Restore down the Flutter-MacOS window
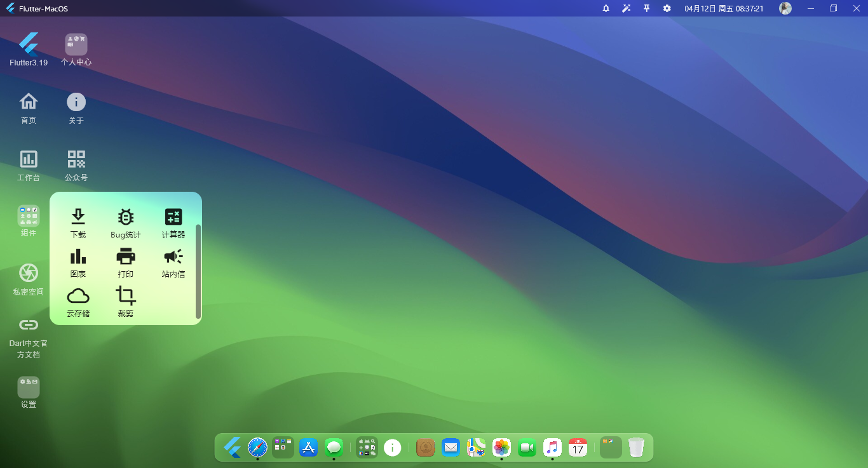This screenshot has height=468, width=868. click(833, 8)
